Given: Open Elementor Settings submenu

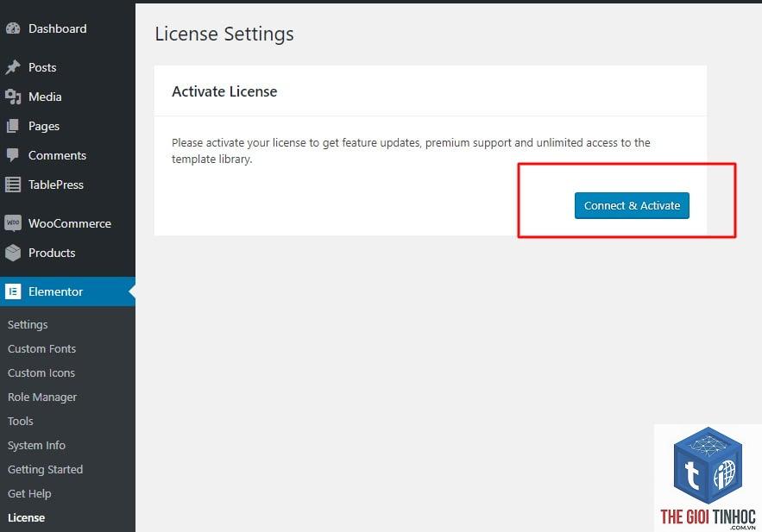Looking at the screenshot, I should [x=28, y=325].
